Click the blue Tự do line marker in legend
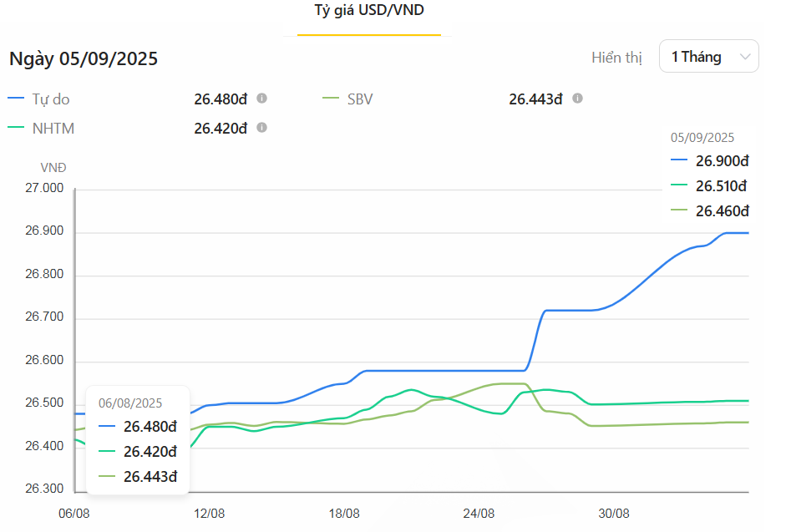Viewport: 786px width, 532px height. 16,99
